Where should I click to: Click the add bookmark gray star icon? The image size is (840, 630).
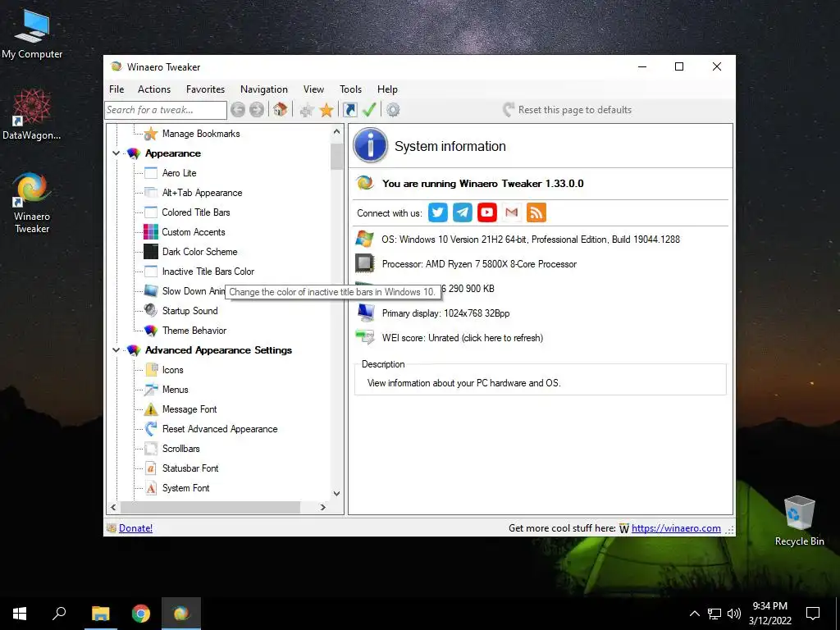[x=307, y=111]
